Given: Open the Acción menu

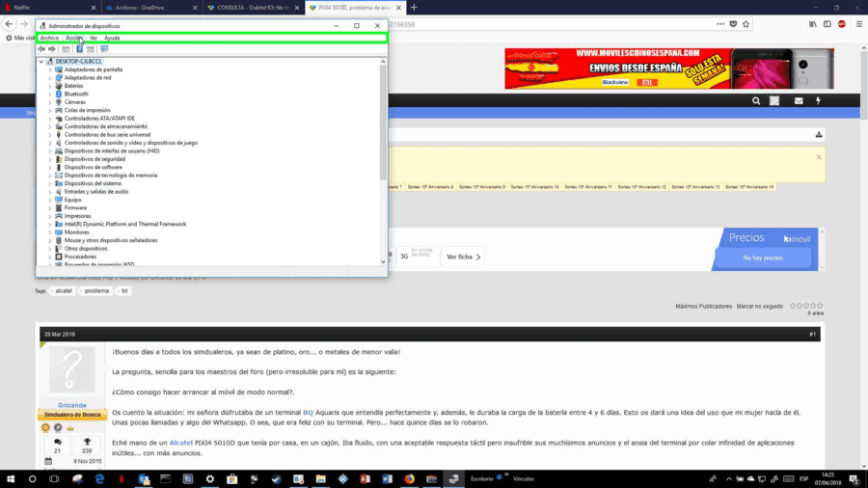Looking at the screenshot, I should [x=74, y=38].
